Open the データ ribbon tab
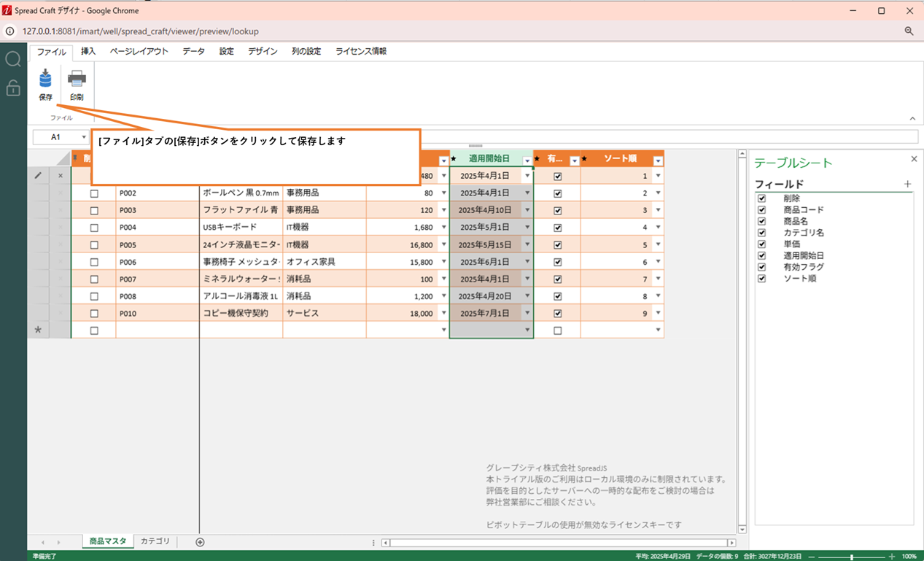Viewport: 924px width, 561px height. pyautogui.click(x=193, y=52)
